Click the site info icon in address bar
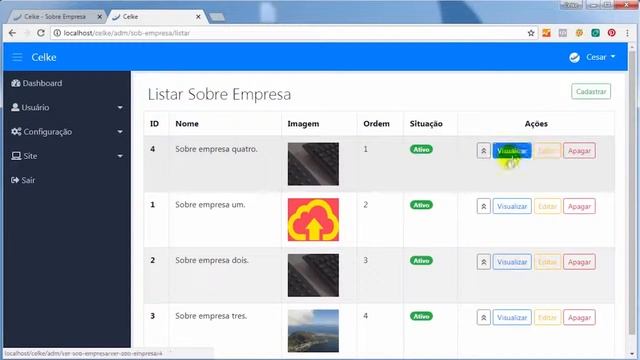Image resolution: width=640 pixels, height=360 pixels. click(57, 33)
